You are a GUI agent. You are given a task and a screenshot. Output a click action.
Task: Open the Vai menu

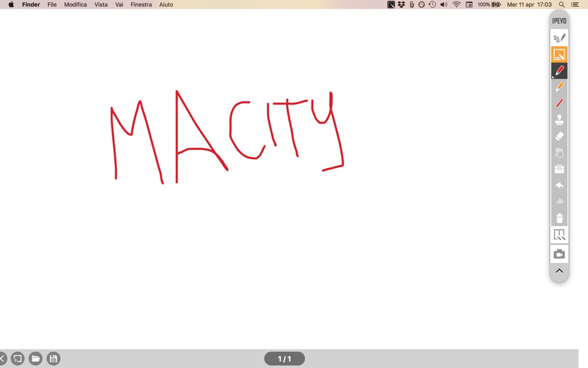click(119, 4)
